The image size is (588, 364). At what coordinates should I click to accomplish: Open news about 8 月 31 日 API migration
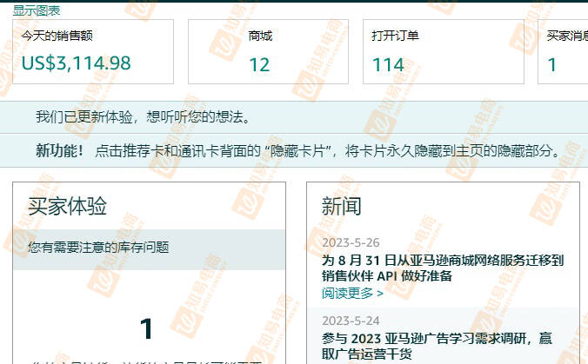coord(443,268)
